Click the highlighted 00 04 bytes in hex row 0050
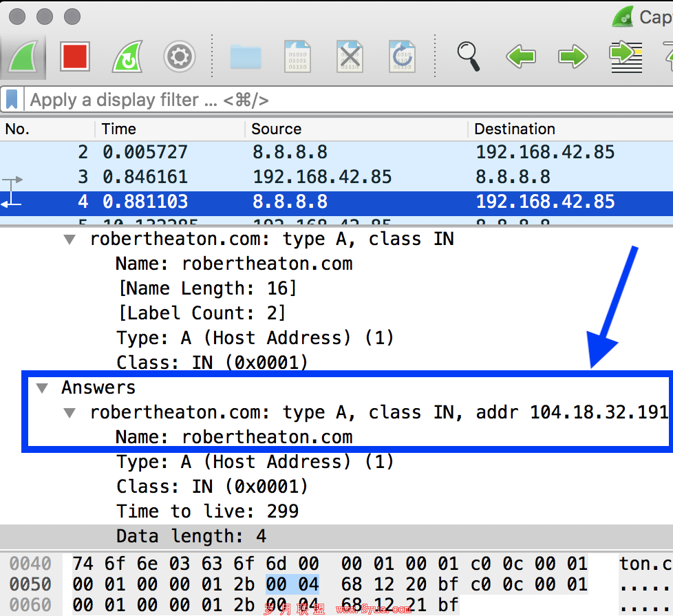The height and width of the screenshot is (616, 673). click(292, 584)
